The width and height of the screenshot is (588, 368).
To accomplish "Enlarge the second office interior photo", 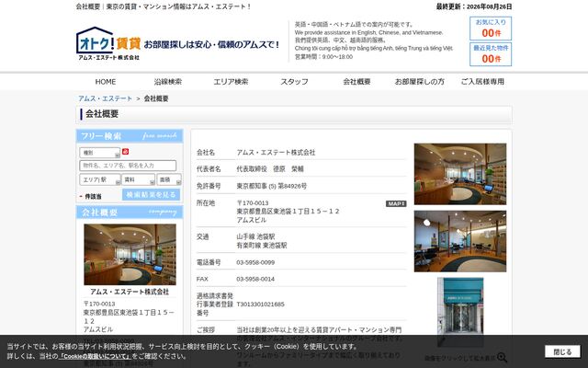I will point(460,241).
